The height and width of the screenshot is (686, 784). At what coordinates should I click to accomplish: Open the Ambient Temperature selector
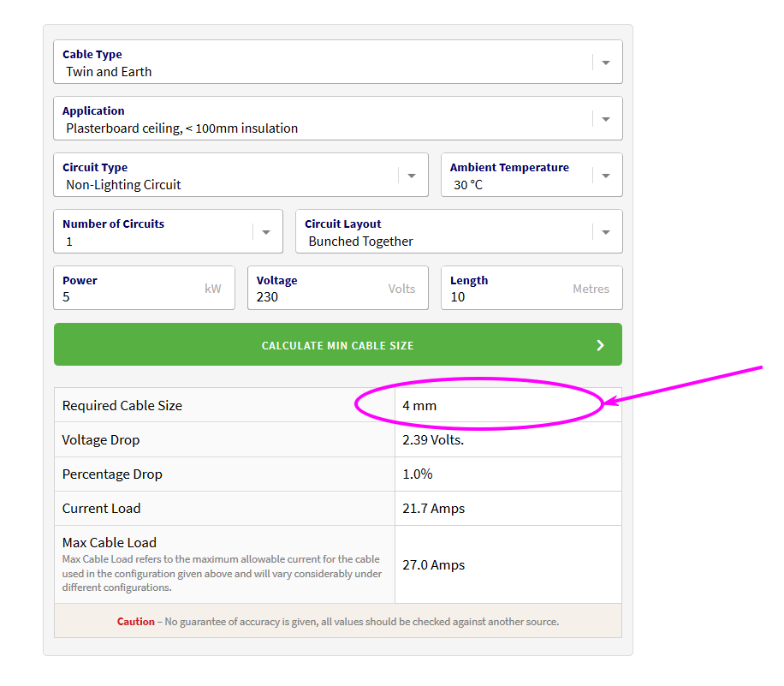click(x=606, y=176)
